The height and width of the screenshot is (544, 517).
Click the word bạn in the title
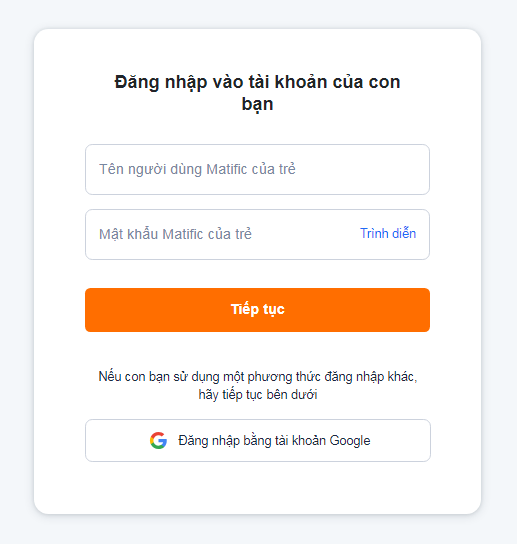257,104
